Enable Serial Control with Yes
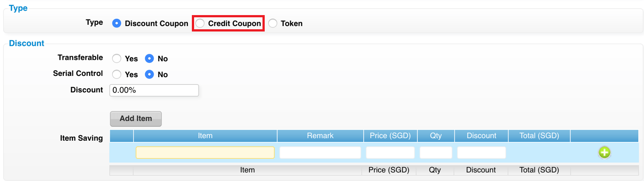The height and width of the screenshot is (181, 644). tap(117, 75)
